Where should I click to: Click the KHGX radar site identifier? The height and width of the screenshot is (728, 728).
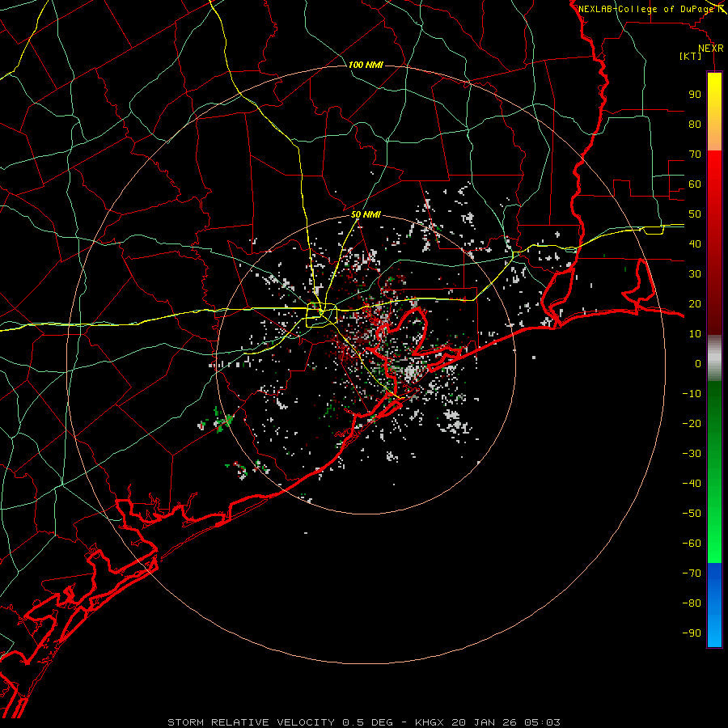pos(429,722)
